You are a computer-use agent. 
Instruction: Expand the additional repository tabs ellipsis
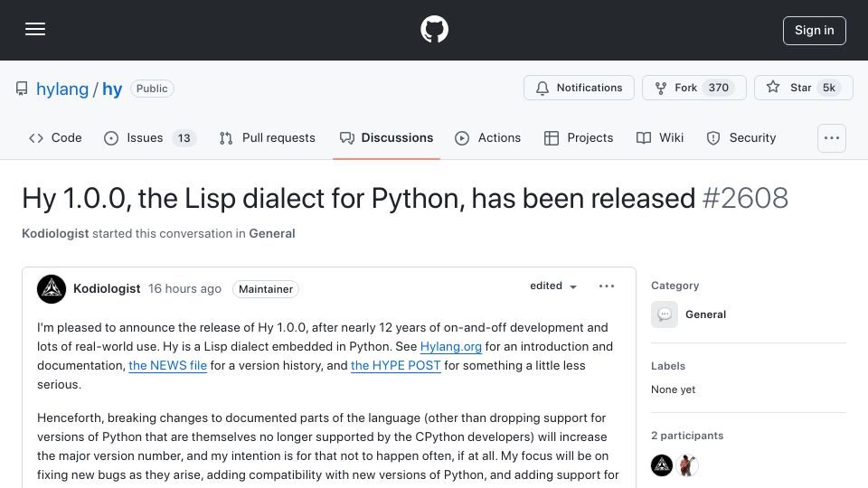click(832, 137)
